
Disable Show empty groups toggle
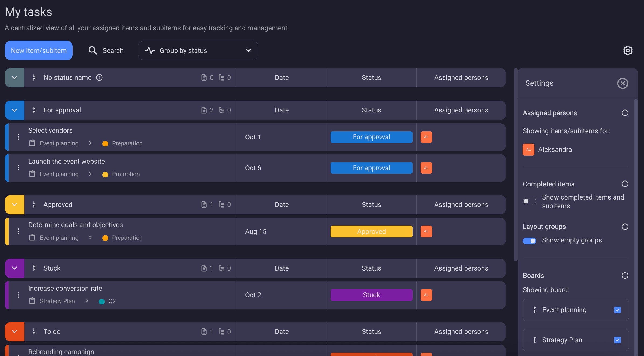click(529, 241)
